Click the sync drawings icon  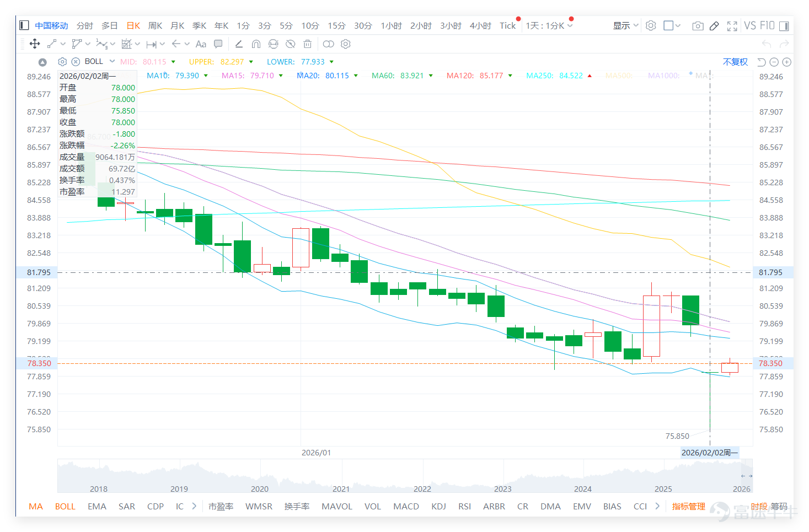[x=273, y=44]
